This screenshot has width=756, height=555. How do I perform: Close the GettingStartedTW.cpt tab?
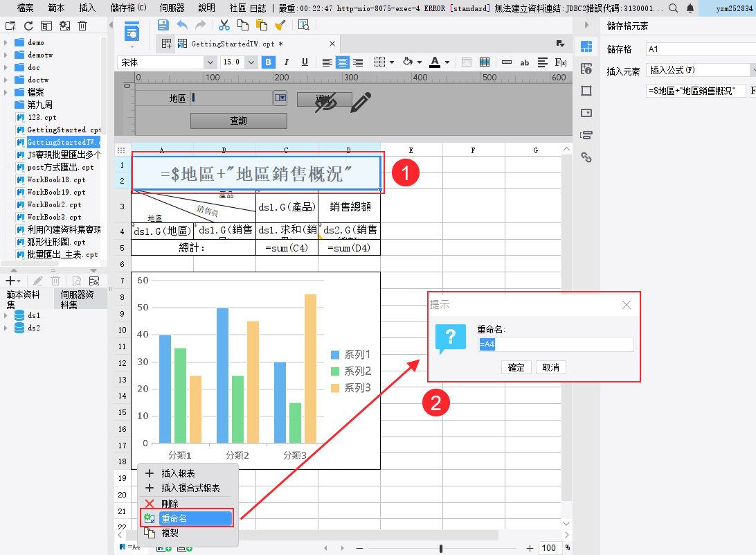pos(332,44)
